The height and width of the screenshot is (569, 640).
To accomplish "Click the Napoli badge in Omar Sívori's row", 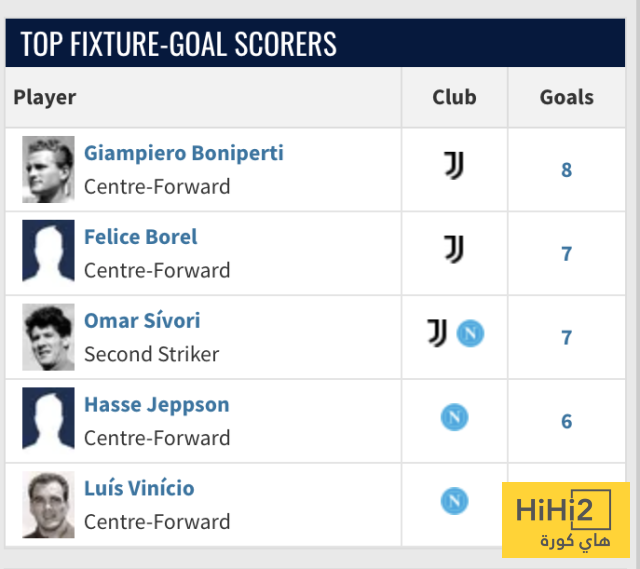I will pos(470,334).
